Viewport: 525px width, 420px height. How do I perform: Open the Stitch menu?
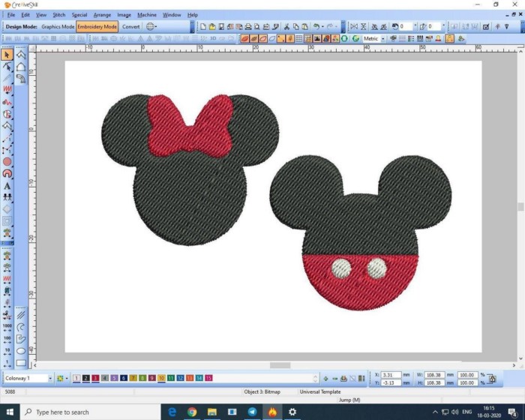59,15
